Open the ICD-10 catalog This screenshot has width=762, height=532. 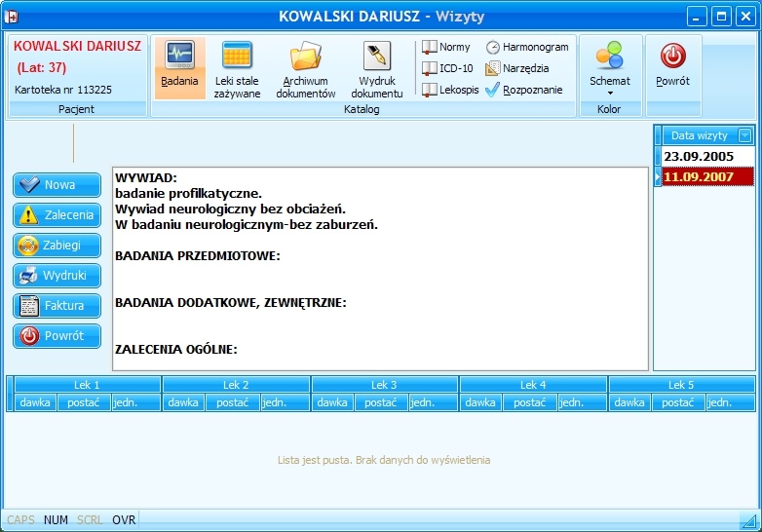pyautogui.click(x=447, y=68)
